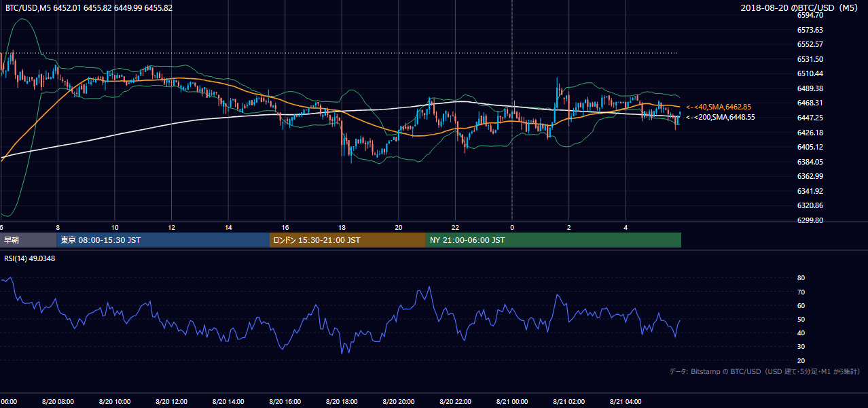Click the 6489.38 price axis value
Screen dimensions: 868x408
(810, 88)
